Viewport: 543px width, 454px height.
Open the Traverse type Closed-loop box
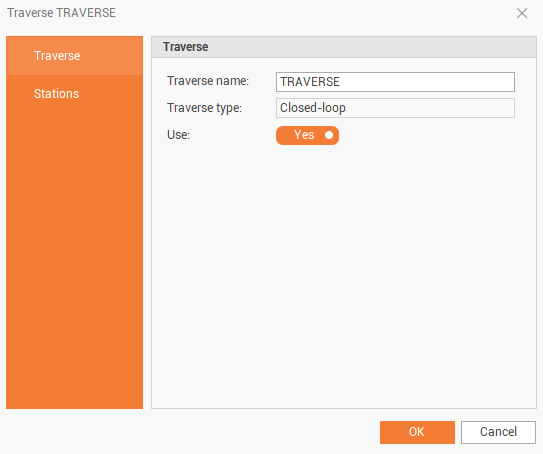coord(395,108)
